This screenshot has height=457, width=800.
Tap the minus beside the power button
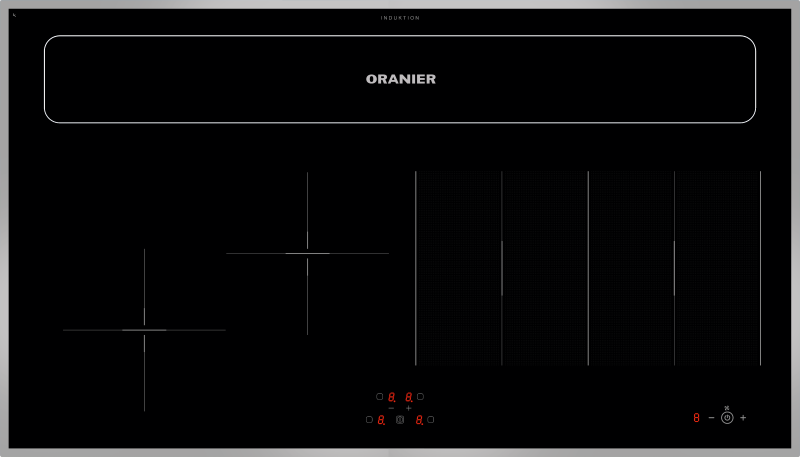coord(711,417)
